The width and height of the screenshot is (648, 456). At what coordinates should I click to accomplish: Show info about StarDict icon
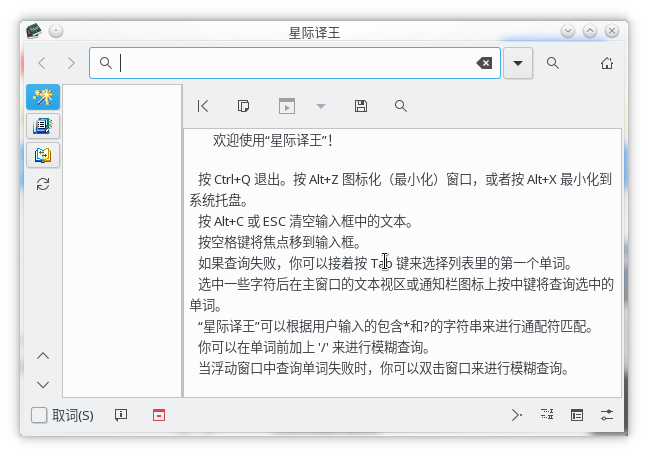pyautogui.click(x=121, y=415)
